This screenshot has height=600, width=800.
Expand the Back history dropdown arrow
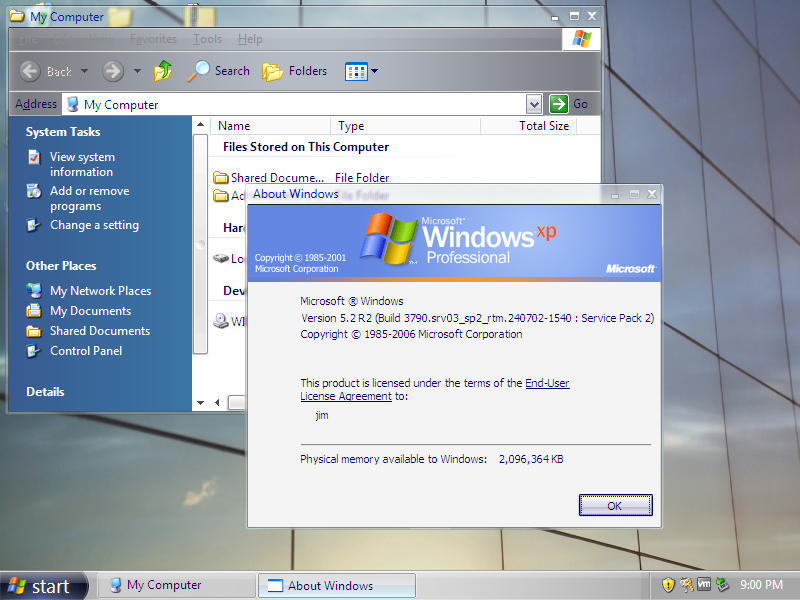(x=84, y=71)
